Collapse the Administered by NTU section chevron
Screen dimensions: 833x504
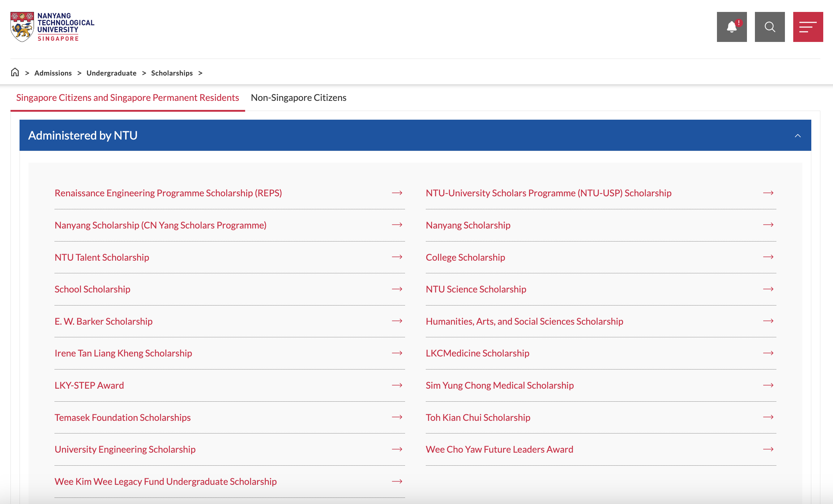[798, 136]
